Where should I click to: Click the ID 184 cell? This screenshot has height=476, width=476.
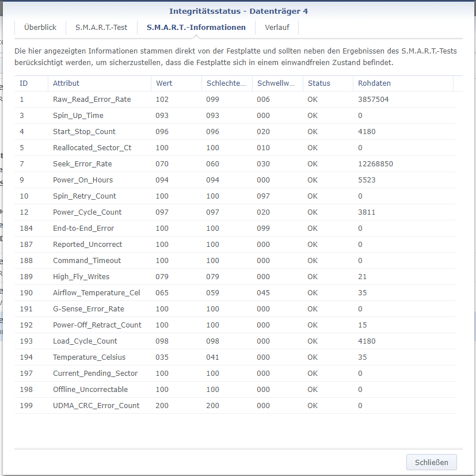pyautogui.click(x=26, y=228)
